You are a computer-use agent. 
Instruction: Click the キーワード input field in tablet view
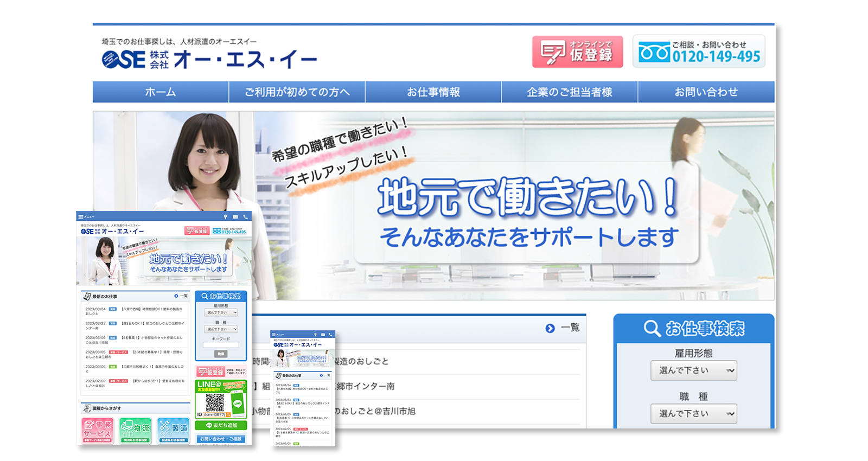point(221,345)
